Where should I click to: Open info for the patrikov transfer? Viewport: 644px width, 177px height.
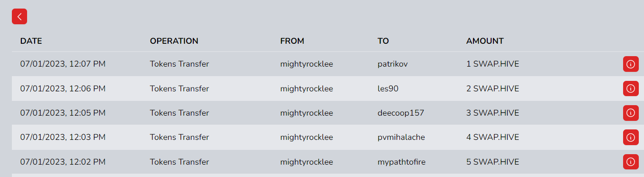click(x=631, y=64)
